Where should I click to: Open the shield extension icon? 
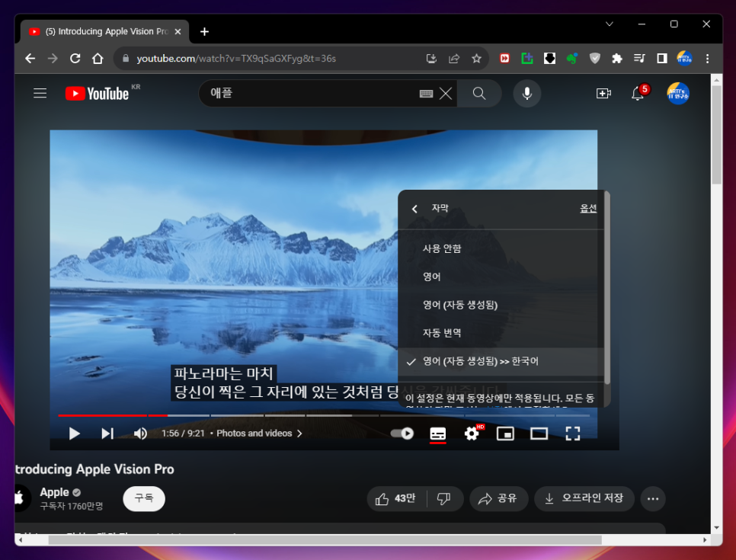tap(595, 58)
